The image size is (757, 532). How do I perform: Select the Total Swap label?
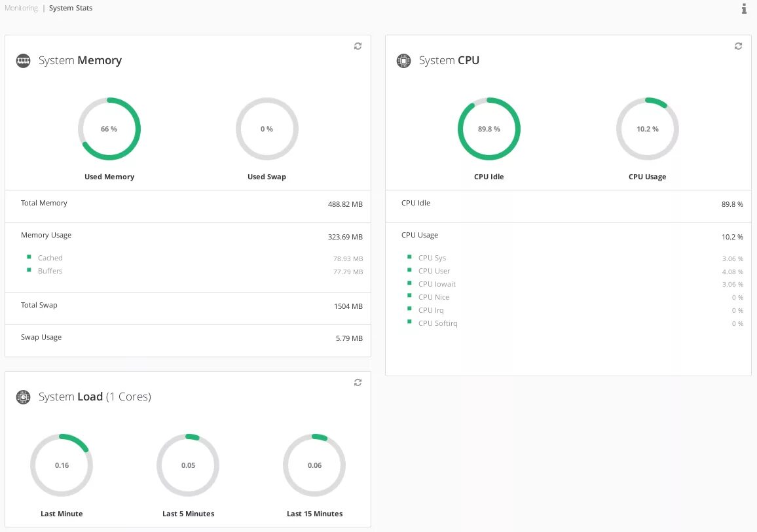point(39,305)
